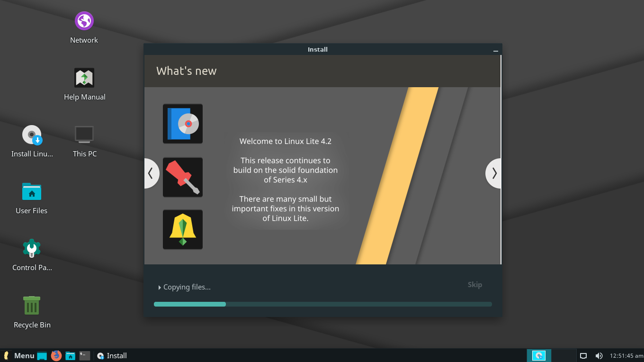Viewport: 644px width, 362px height.
Task: Open the Network desktop icon
Action: click(84, 21)
